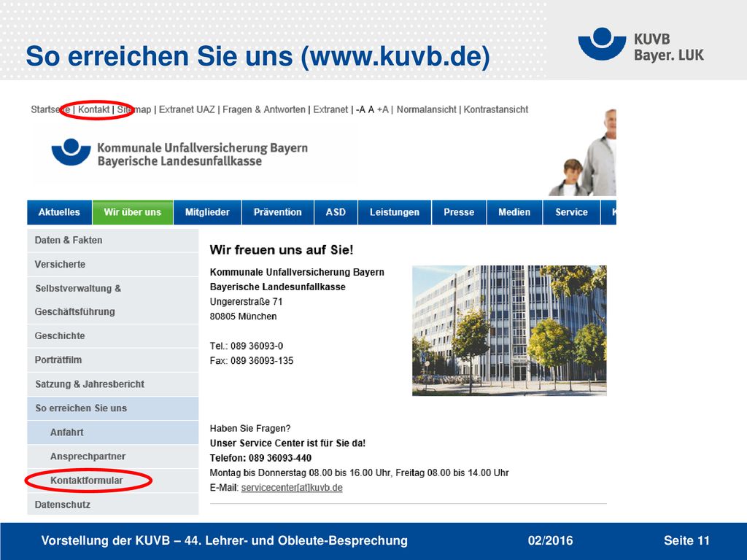Switch to Kontrastansicht view

pyautogui.click(x=496, y=109)
